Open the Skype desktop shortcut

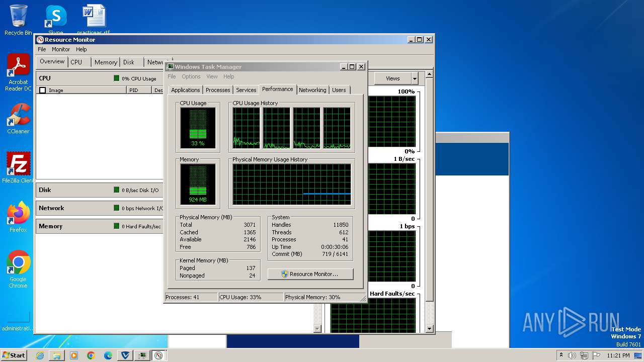(x=55, y=20)
